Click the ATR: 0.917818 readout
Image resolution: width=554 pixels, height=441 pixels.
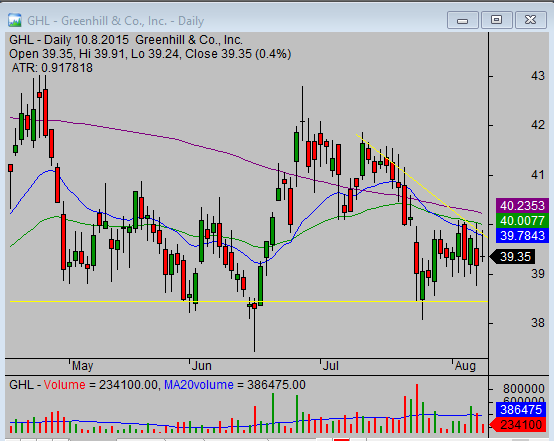52,67
